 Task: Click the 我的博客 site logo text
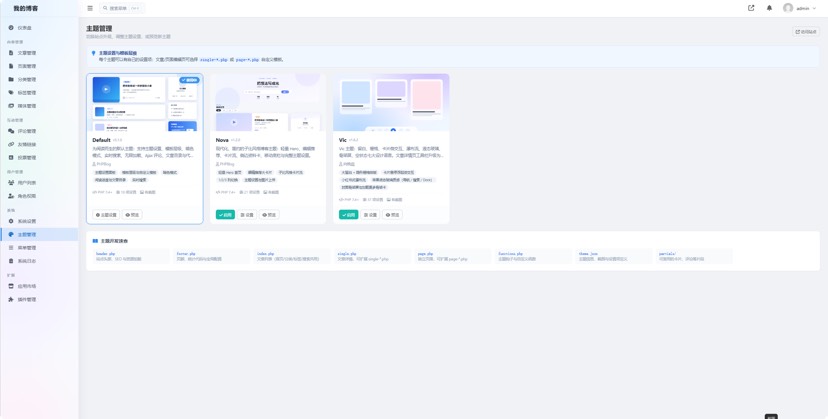(x=25, y=8)
